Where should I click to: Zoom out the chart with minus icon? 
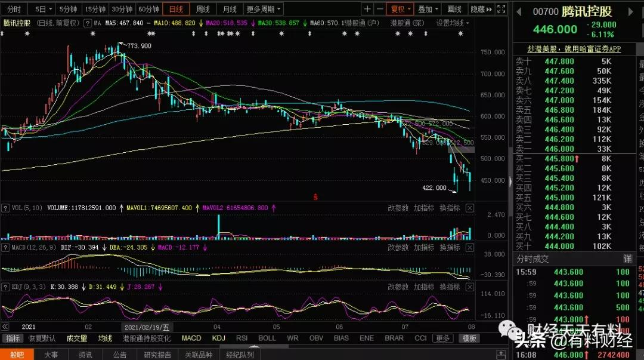380,8
